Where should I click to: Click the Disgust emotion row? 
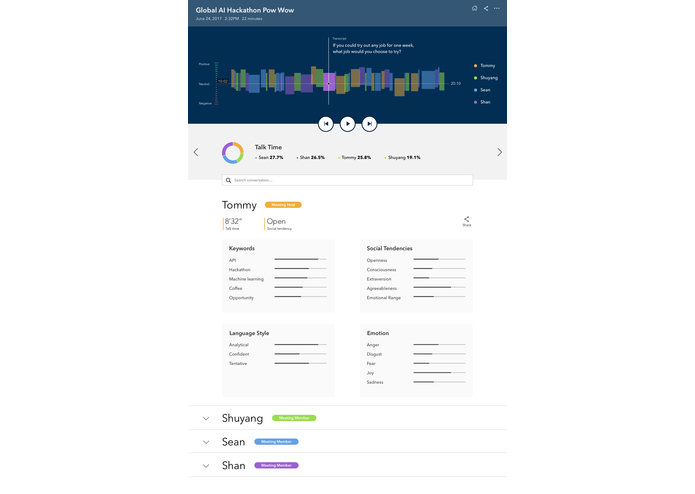416,354
